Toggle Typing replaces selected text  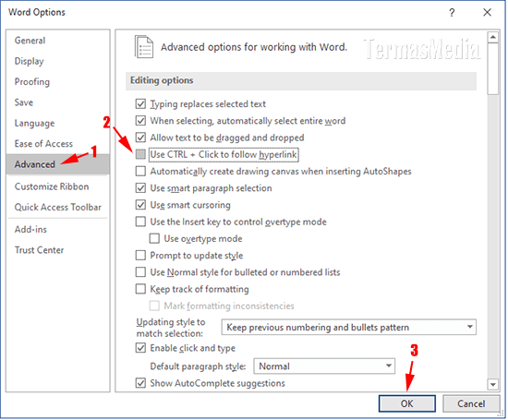point(140,104)
